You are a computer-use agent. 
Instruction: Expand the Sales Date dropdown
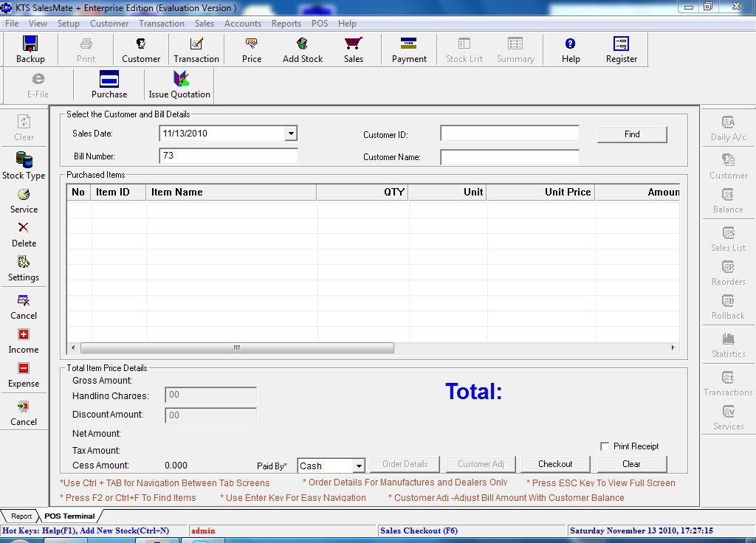291,134
